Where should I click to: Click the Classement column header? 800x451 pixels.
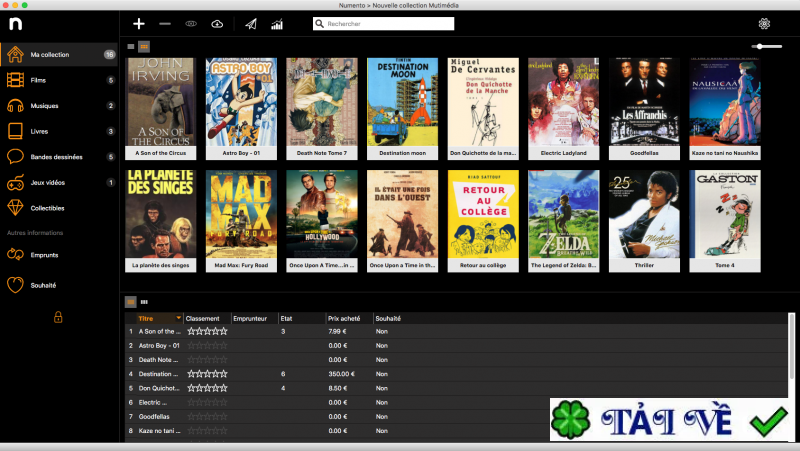[203, 318]
